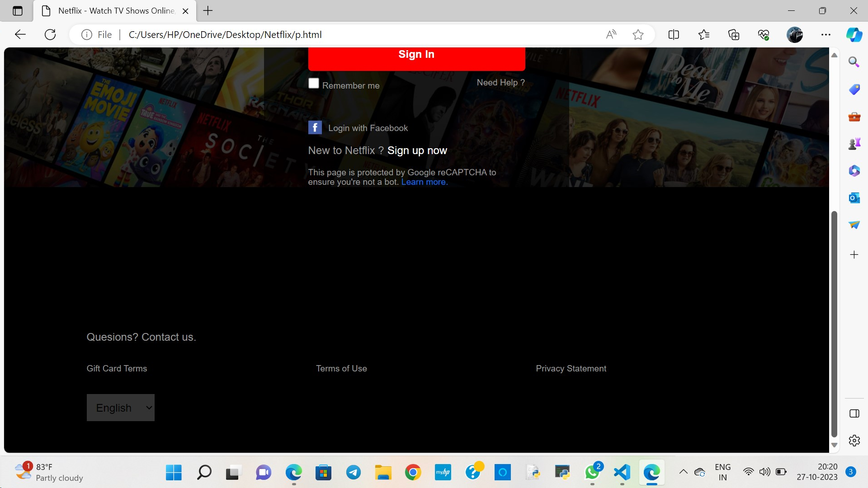This screenshot has width=868, height=488.
Task: Open Microsoft 365 in the Edge sidebar
Action: pyautogui.click(x=854, y=170)
